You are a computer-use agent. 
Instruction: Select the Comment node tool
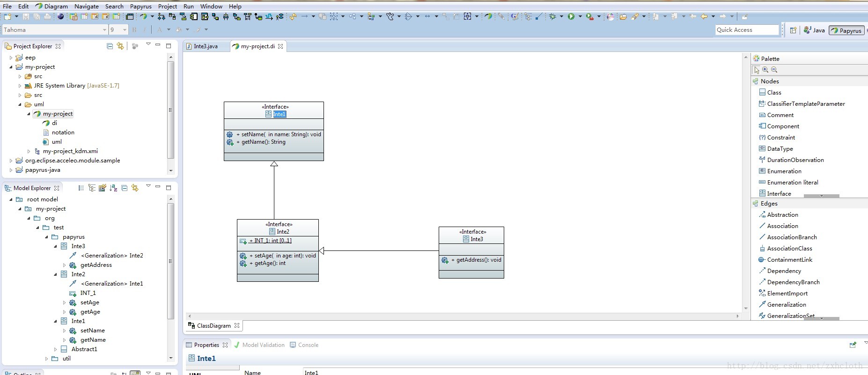click(x=776, y=115)
